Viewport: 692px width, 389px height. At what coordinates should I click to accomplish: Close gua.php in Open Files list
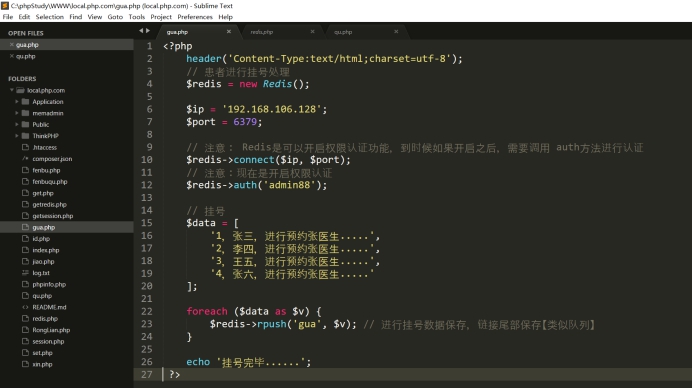click(11, 45)
